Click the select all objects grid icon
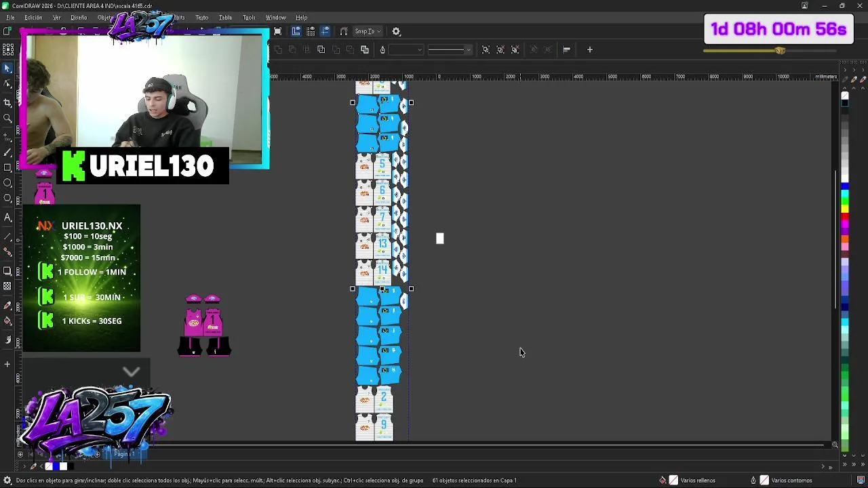The width and height of the screenshot is (868, 488). coord(8,49)
